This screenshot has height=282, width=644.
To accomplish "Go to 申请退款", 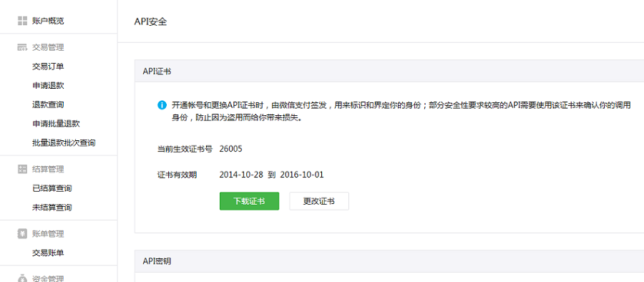I will pos(48,86).
